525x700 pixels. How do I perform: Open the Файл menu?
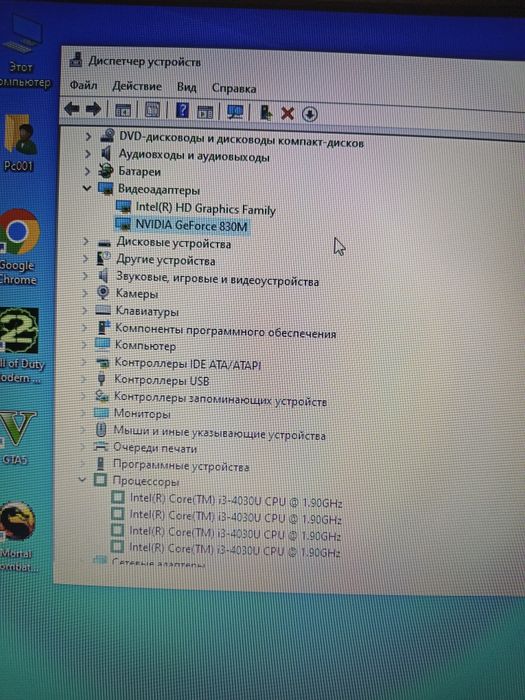tap(83, 85)
